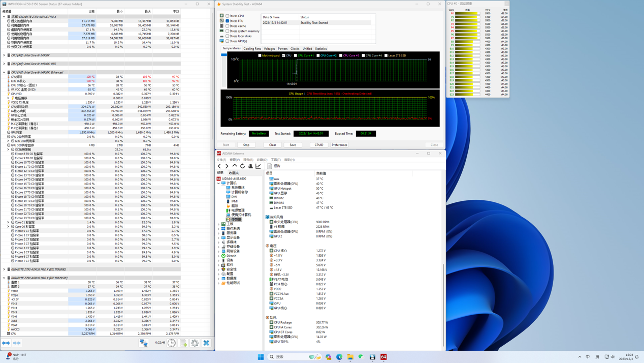This screenshot has width=644, height=363.
Task: Open 工具(T) menu in AIDA64 Extreme
Action: pos(276,160)
